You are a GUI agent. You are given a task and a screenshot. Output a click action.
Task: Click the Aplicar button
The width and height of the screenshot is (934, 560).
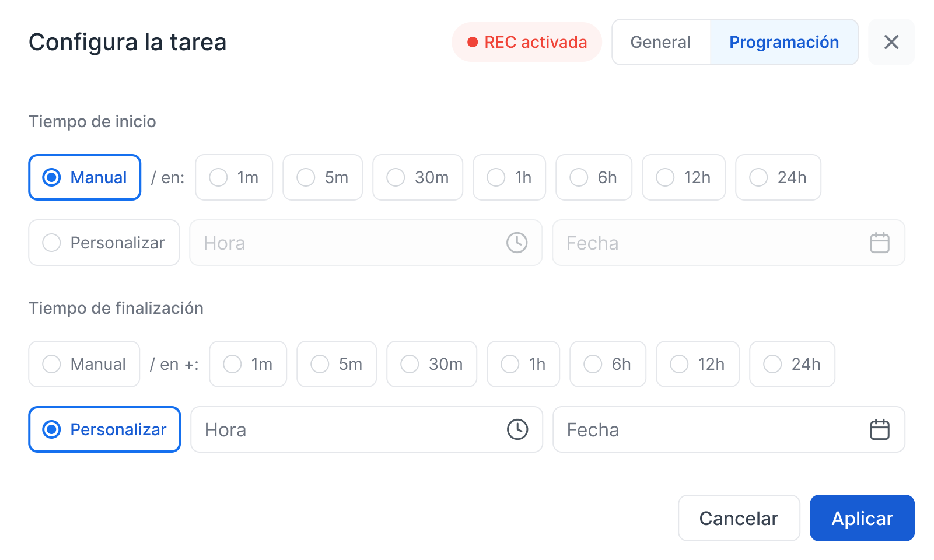click(862, 518)
